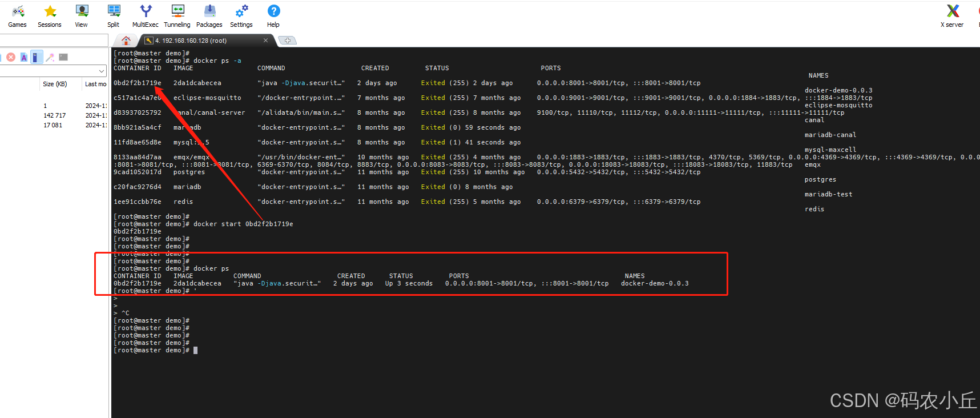The width and height of the screenshot is (980, 418).
Task: Click the letter A file icon in SFTP toolbar
Action: tap(24, 57)
